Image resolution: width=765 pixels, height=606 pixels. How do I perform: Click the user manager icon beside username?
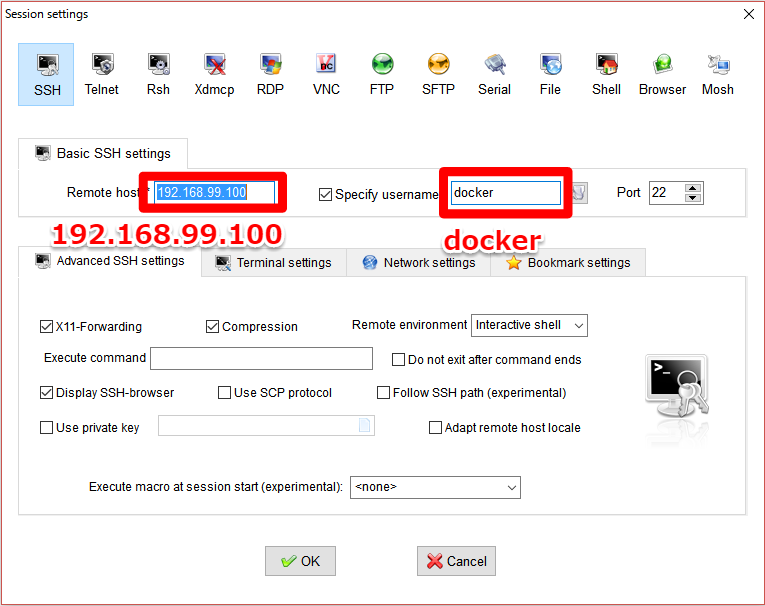[x=579, y=193]
